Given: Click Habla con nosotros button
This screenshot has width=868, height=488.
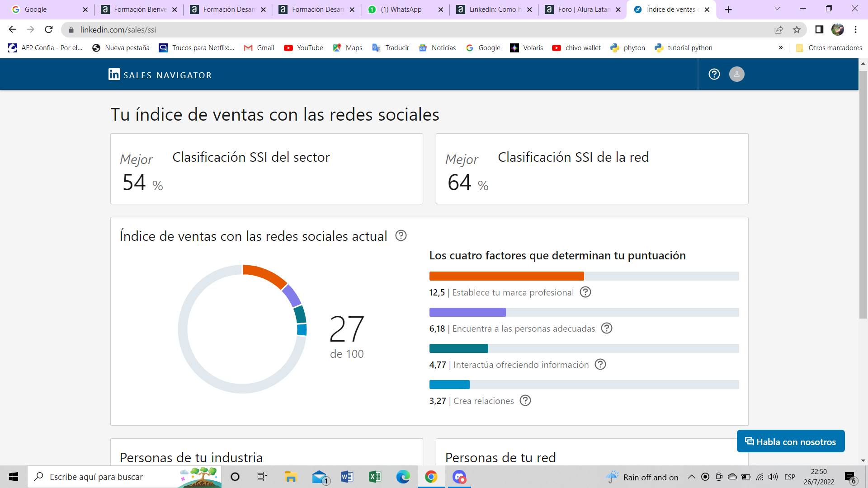Looking at the screenshot, I should [789, 441].
